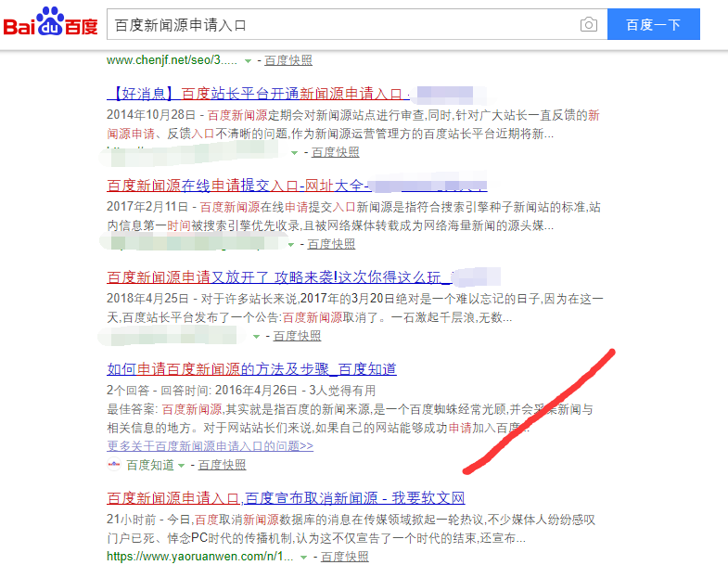Open result 百度新闻源在线申请提交入口-网址大全
Screen dimensions: 728x578
pyautogui.click(x=237, y=186)
